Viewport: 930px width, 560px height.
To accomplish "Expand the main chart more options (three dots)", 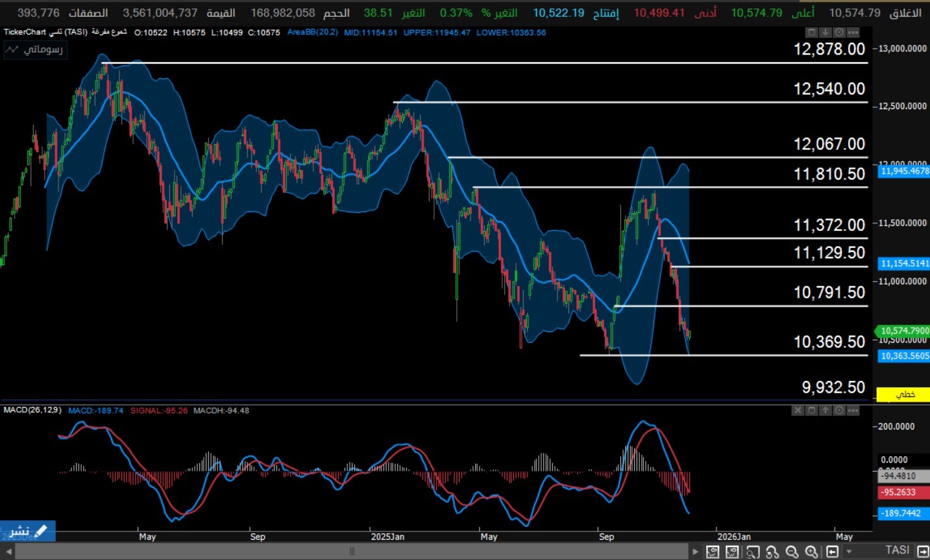I will pyautogui.click(x=853, y=32).
